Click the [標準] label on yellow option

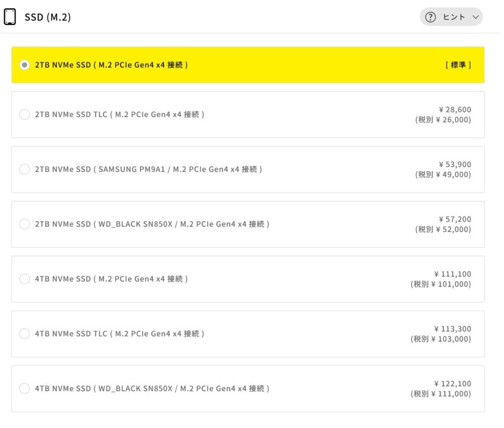click(x=458, y=65)
